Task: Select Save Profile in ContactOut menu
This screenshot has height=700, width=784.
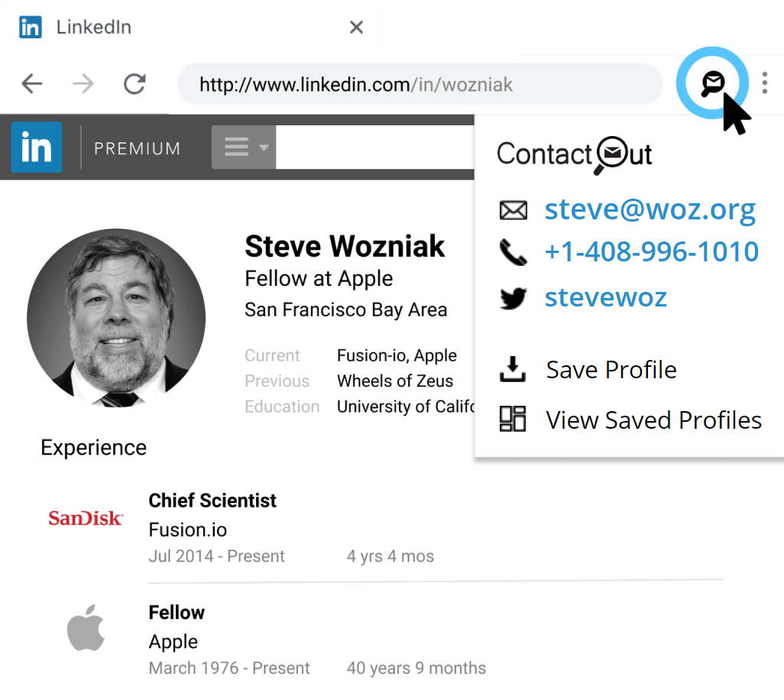Action: tap(611, 370)
